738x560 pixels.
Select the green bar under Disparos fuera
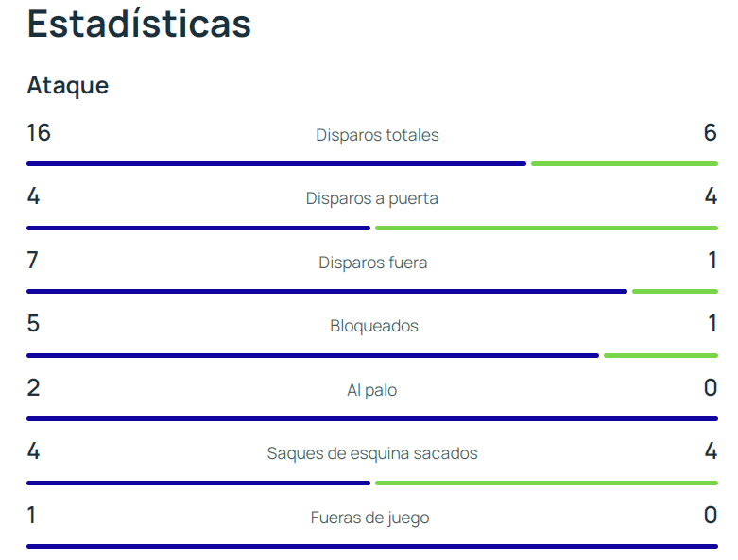click(x=675, y=292)
